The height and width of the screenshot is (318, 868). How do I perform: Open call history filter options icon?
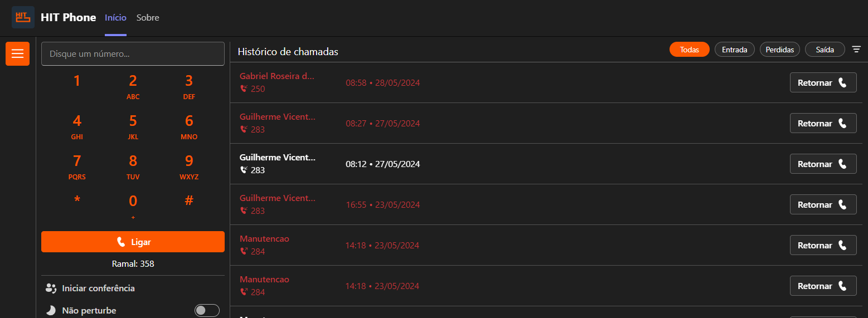[x=856, y=50]
